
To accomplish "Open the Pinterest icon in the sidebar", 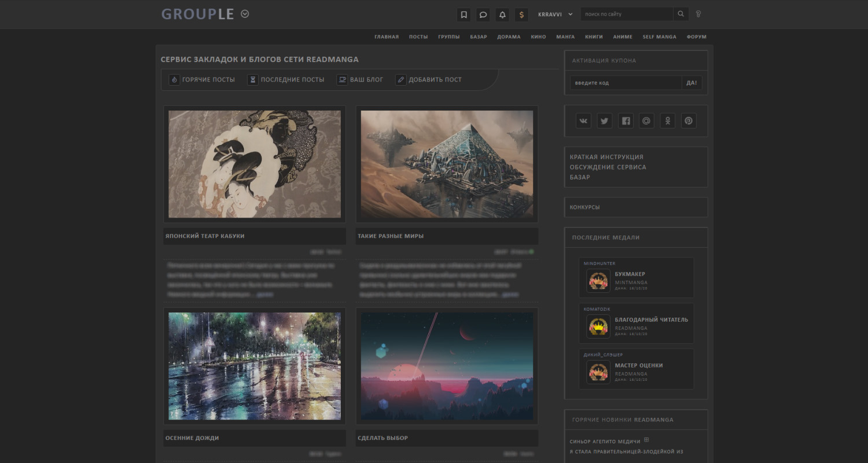I will click(688, 120).
